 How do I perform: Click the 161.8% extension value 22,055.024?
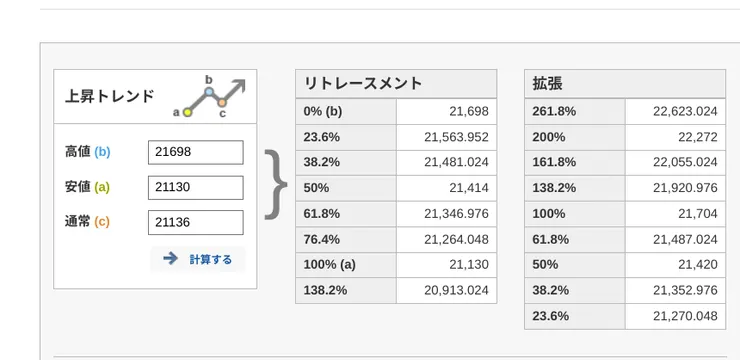pos(685,162)
